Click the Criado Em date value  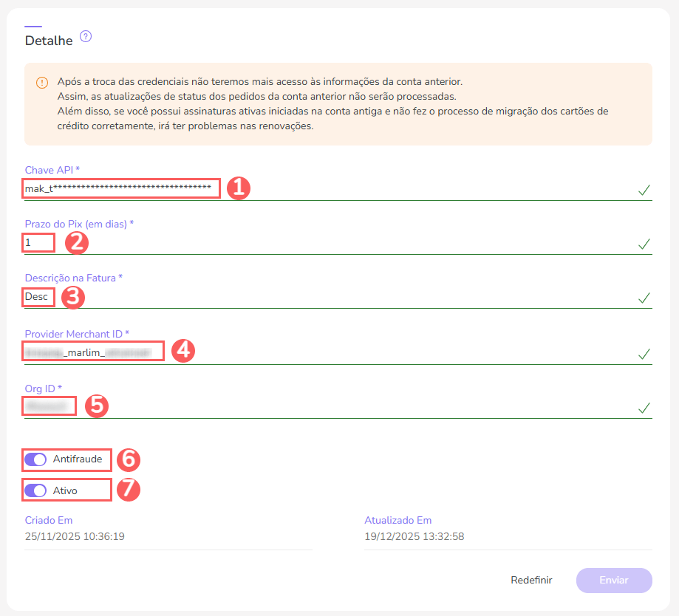pos(75,536)
